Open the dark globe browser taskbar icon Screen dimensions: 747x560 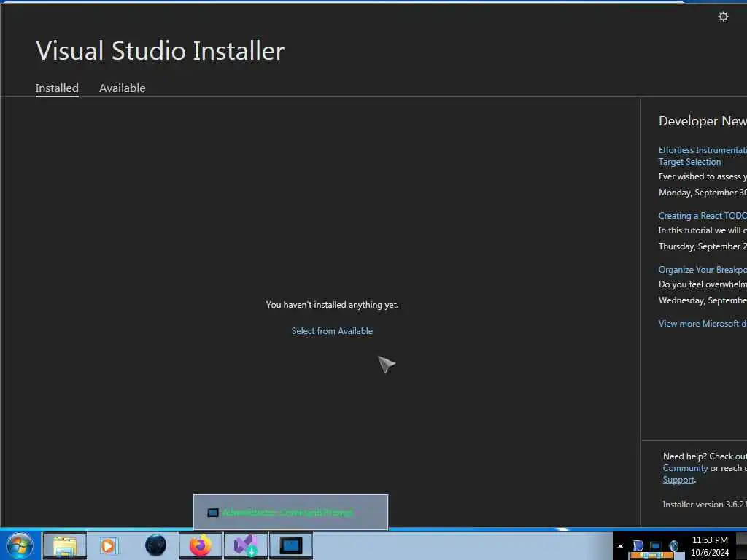tap(156, 545)
